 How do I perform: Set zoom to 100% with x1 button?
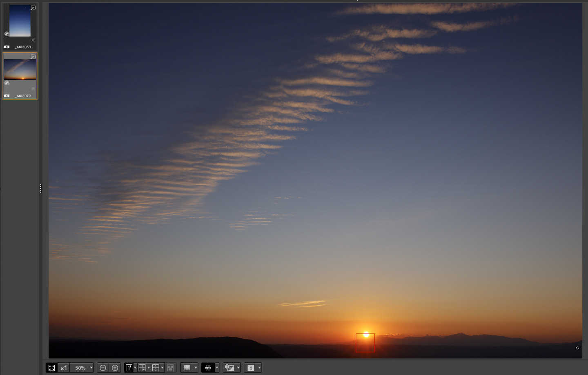(63, 368)
